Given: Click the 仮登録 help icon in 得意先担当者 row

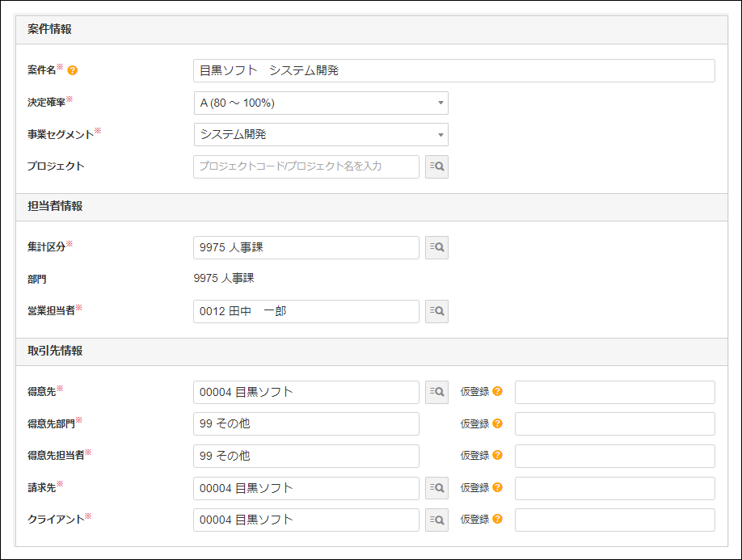Looking at the screenshot, I should pyautogui.click(x=498, y=456).
